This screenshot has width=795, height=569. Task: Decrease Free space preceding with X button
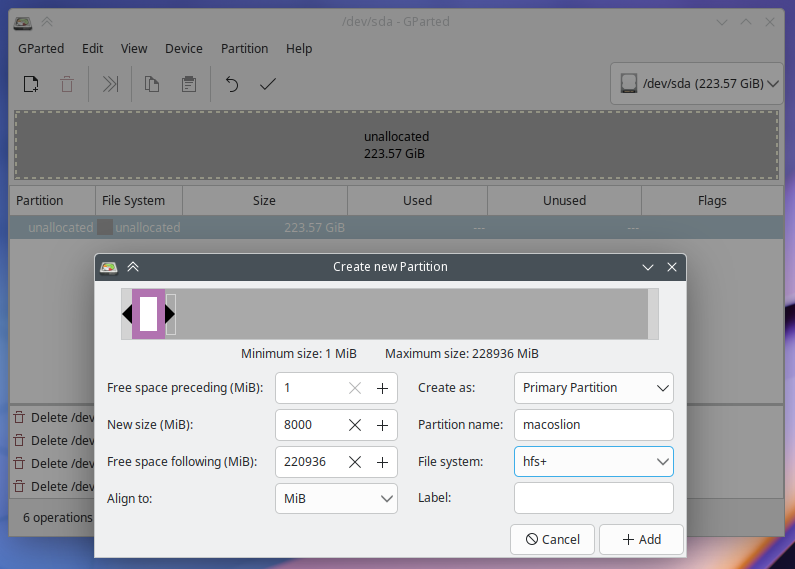(355, 388)
